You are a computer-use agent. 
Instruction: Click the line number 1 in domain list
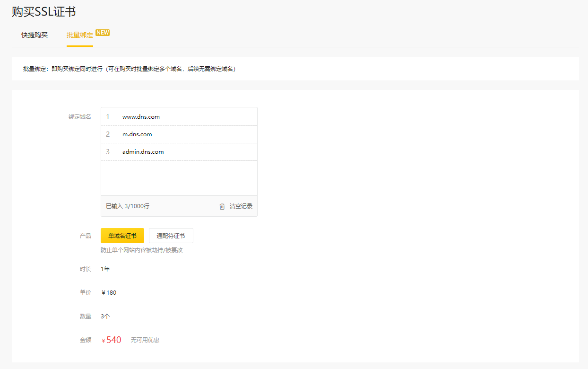tap(108, 117)
